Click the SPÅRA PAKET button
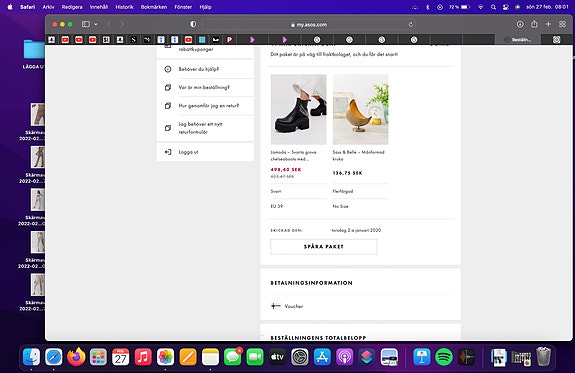Image resolution: width=575 pixels, height=373 pixels. [x=323, y=246]
